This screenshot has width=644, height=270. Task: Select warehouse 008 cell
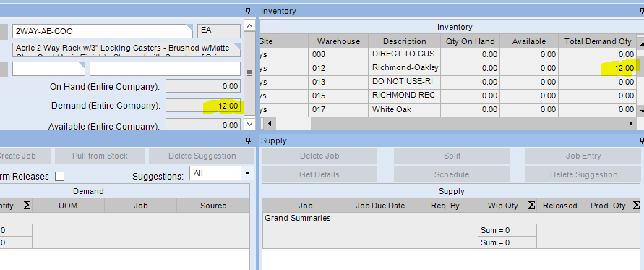click(338, 54)
